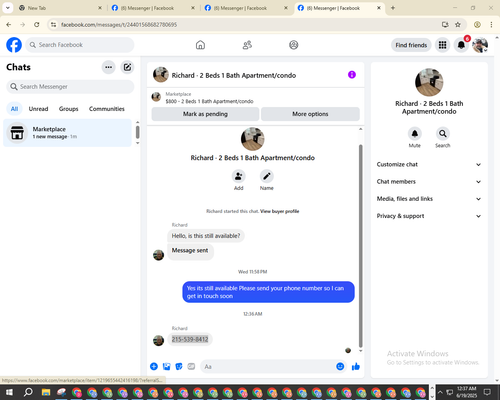Viewport: 500px width, 400px height.
Task: Click the Search Facebook field
Action: point(80,45)
